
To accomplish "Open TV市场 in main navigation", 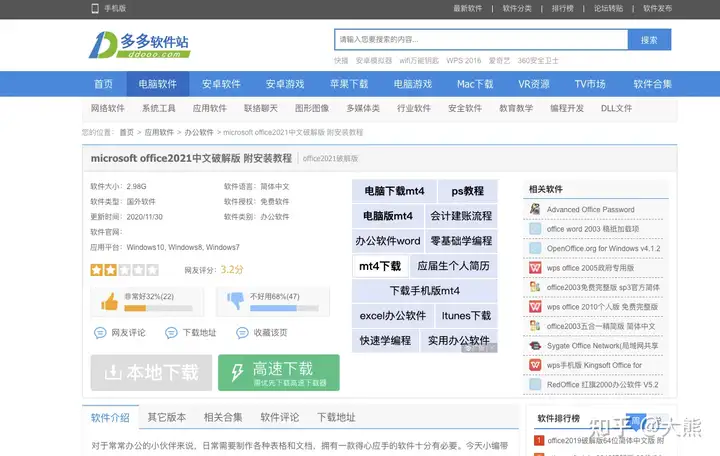I will (x=590, y=84).
